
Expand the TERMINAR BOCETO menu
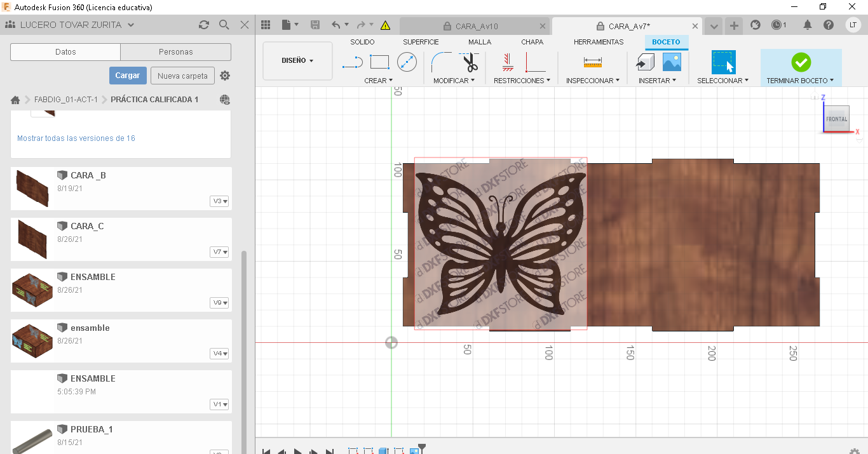click(x=800, y=81)
